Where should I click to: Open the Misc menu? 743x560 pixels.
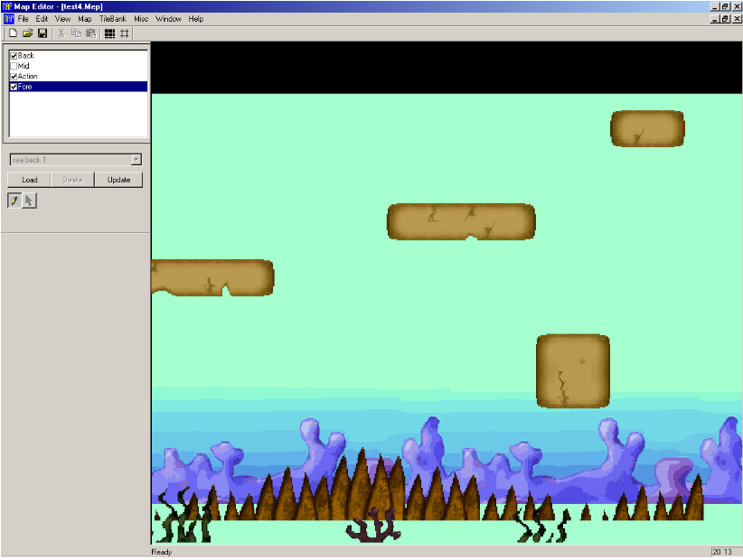141,19
